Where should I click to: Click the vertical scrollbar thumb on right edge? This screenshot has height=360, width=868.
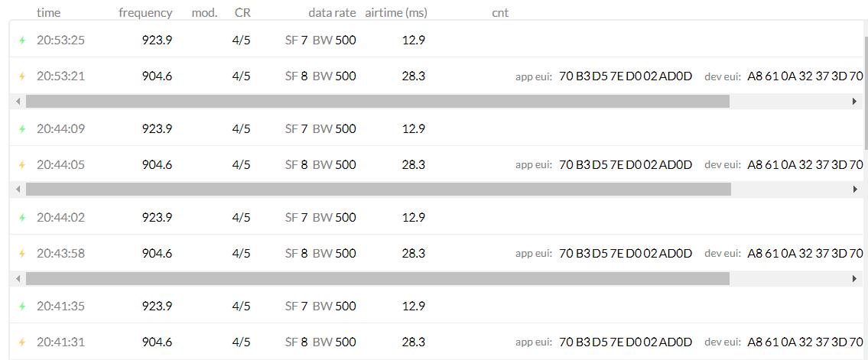(x=865, y=93)
